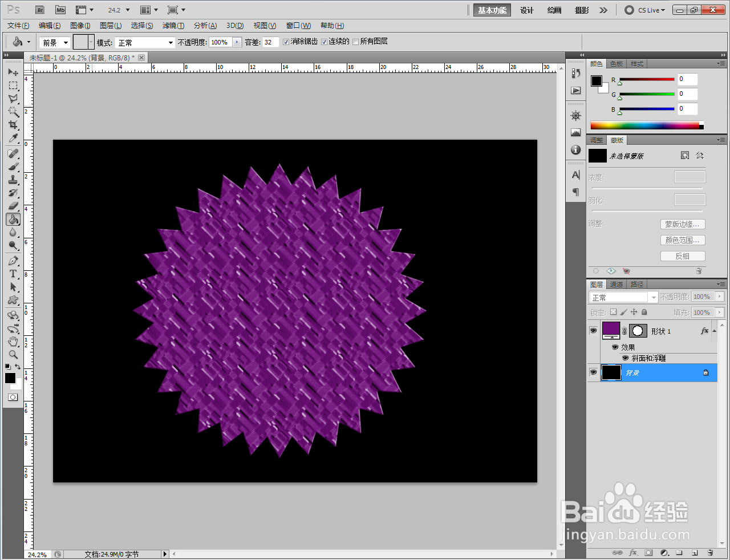730x560 pixels.
Task: Select the Blur tool
Action: (x=13, y=232)
